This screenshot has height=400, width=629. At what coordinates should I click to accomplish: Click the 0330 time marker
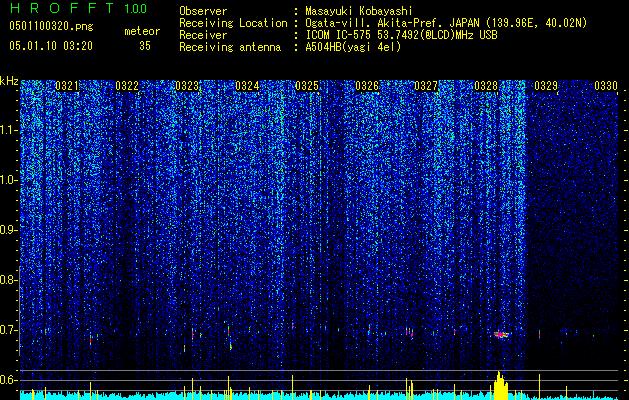tap(606, 85)
